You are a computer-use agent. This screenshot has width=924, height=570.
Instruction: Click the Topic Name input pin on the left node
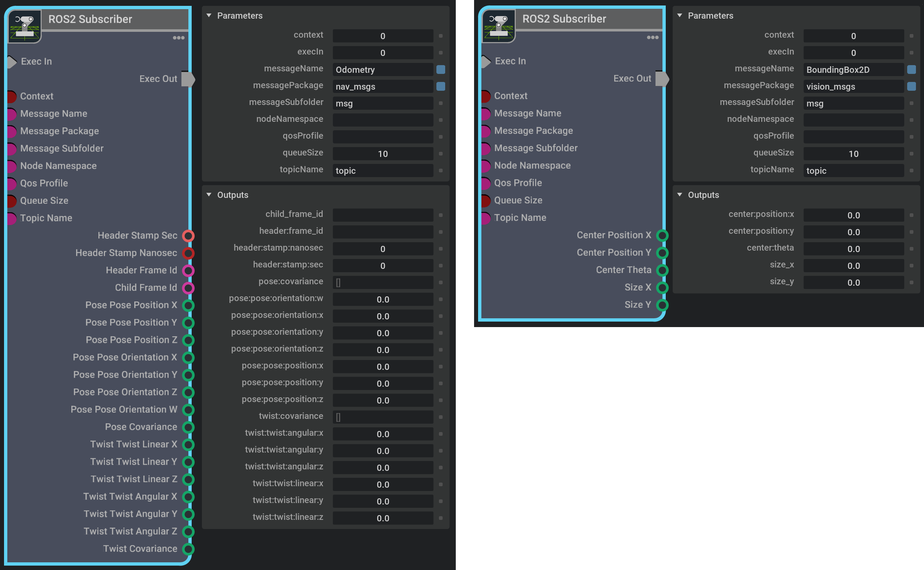(x=11, y=218)
